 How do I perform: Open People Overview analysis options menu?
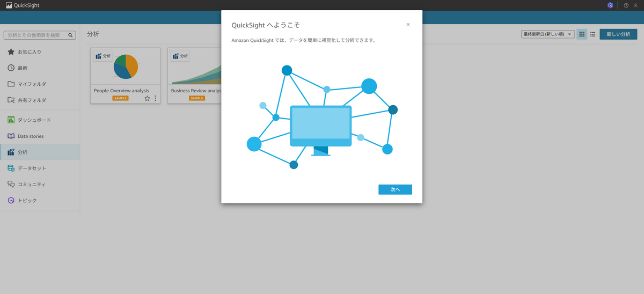tap(156, 98)
